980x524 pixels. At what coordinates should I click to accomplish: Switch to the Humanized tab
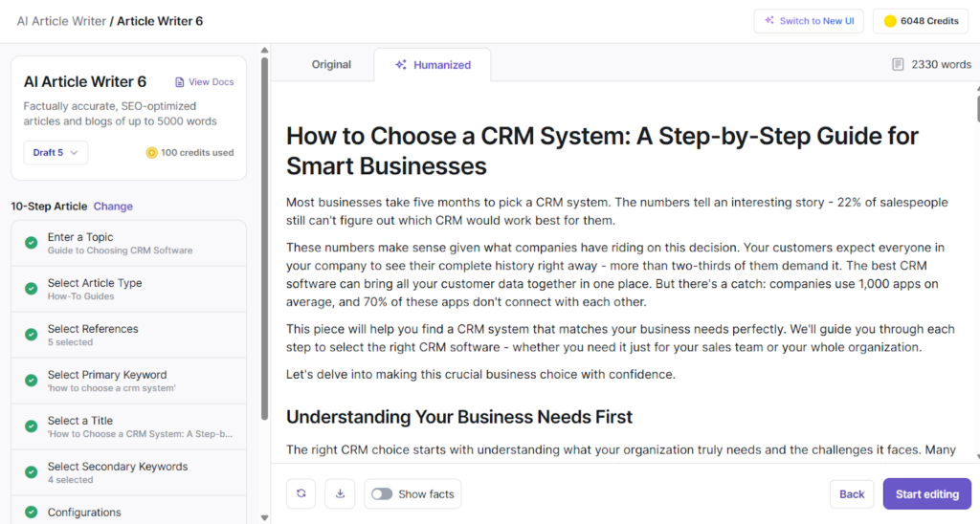pos(433,65)
